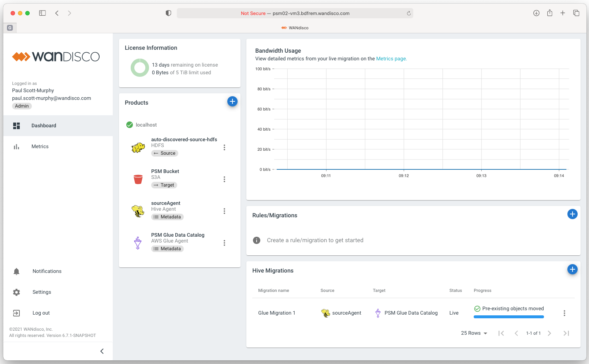The width and height of the screenshot is (589, 364).
Task: Select the Dashboard menu item
Action: [x=58, y=126]
